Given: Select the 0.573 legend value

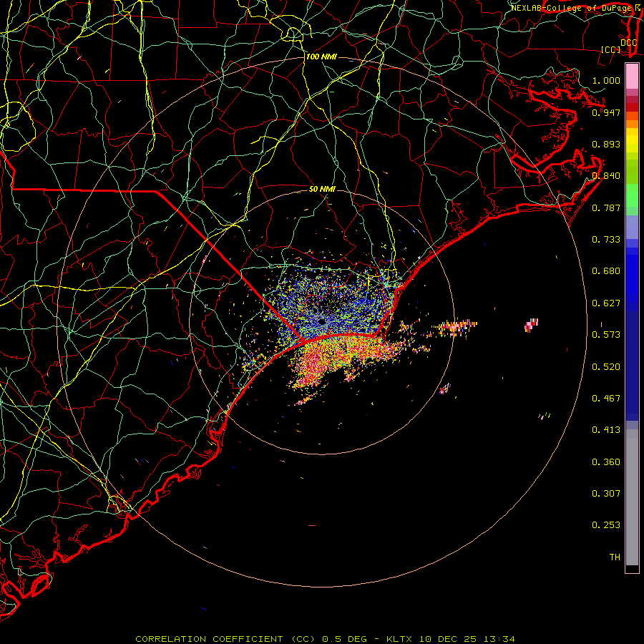Looking at the screenshot, I should tap(606, 335).
